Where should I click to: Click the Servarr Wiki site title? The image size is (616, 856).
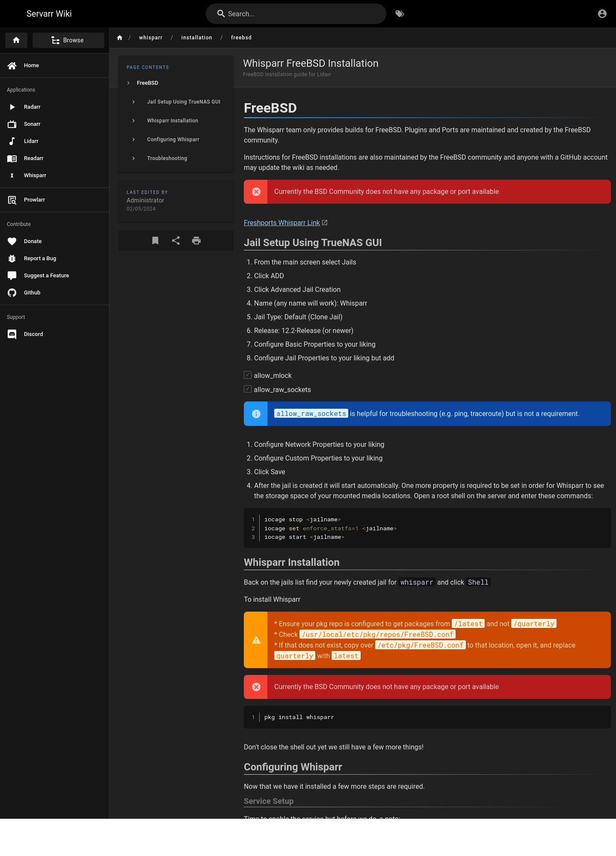[x=49, y=14]
